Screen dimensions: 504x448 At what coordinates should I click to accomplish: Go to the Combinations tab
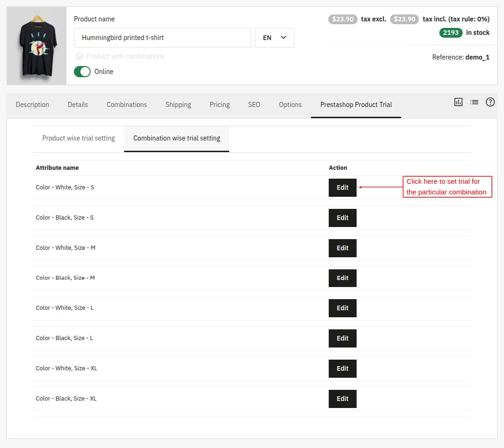[x=126, y=105]
